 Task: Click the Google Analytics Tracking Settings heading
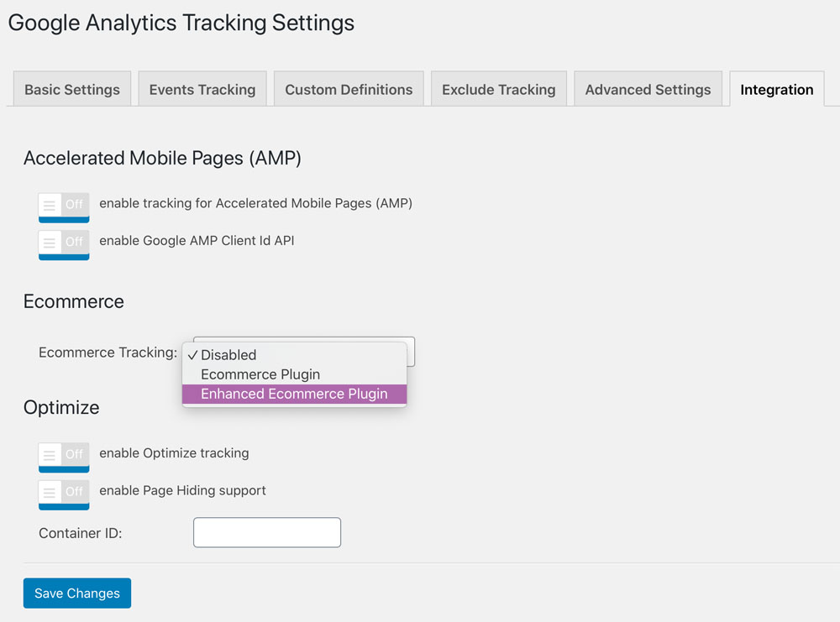181,23
